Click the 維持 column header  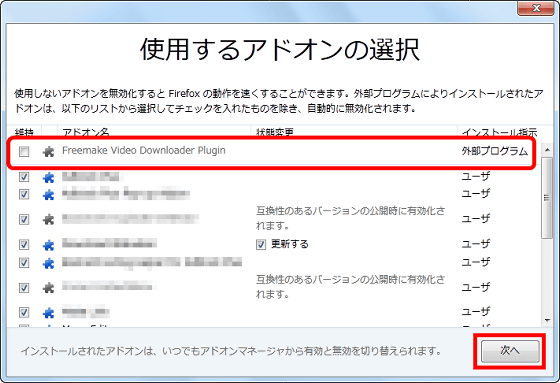pyautogui.click(x=24, y=131)
